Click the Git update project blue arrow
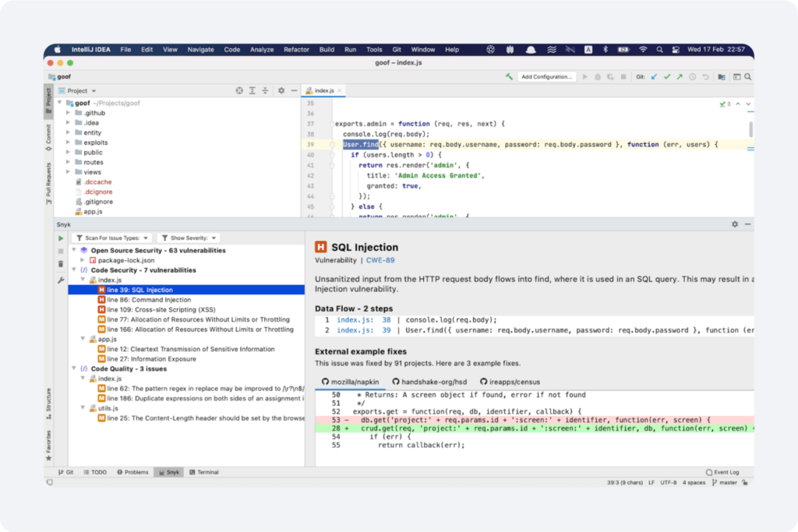Screen dimensions: 798x532 pos(654,77)
